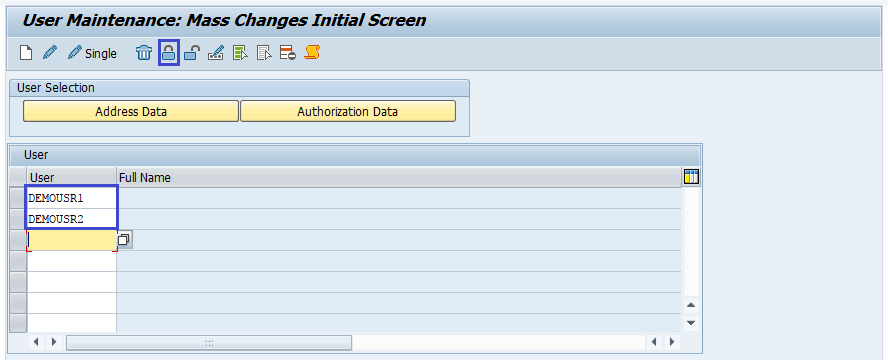Click the Create new user page icon

pos(26,53)
